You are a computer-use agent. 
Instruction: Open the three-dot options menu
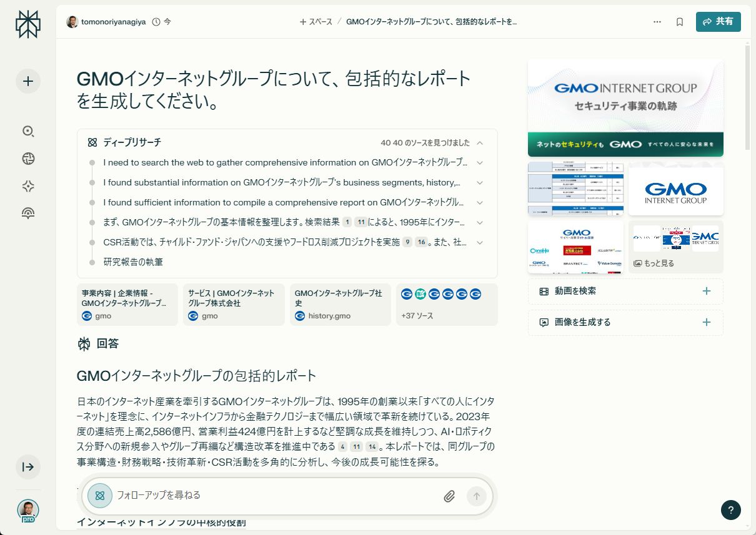[657, 21]
